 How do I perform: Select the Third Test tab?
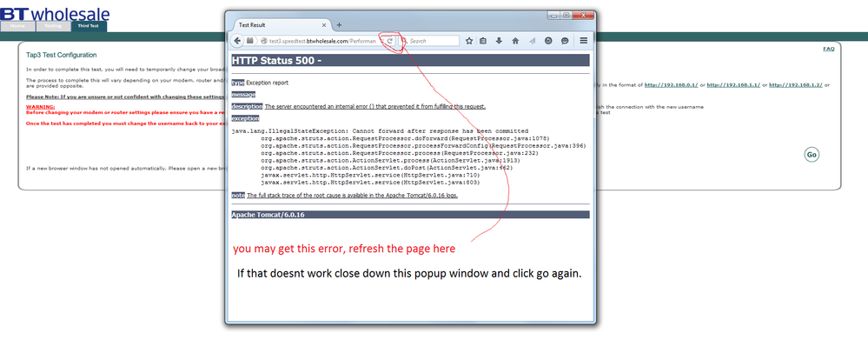pos(89,26)
